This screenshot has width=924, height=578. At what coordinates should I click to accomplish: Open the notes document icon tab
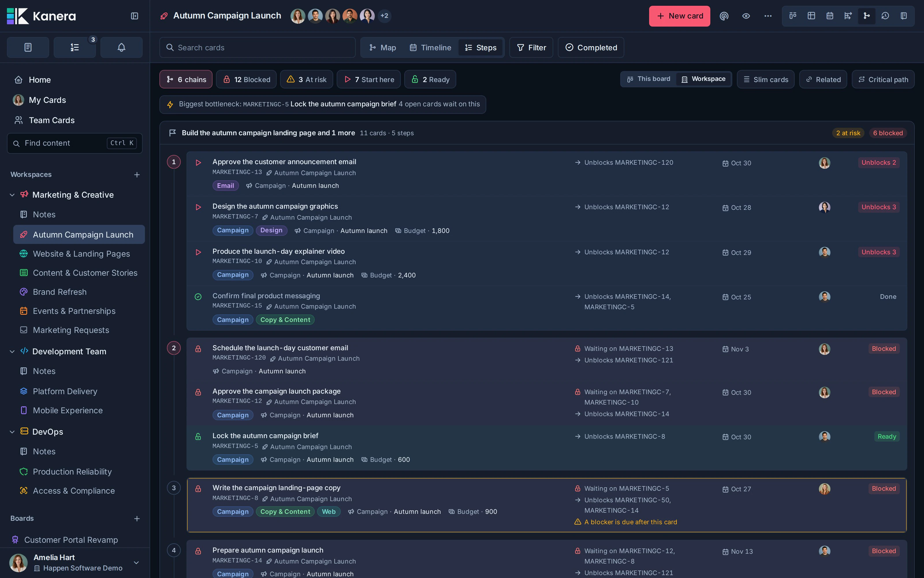pyautogui.click(x=28, y=47)
